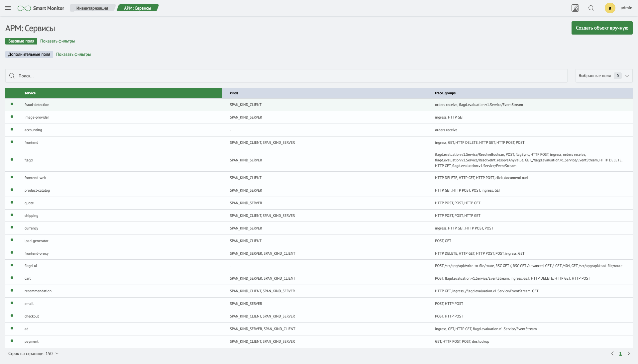Open the frontend-proxy service

319,253
